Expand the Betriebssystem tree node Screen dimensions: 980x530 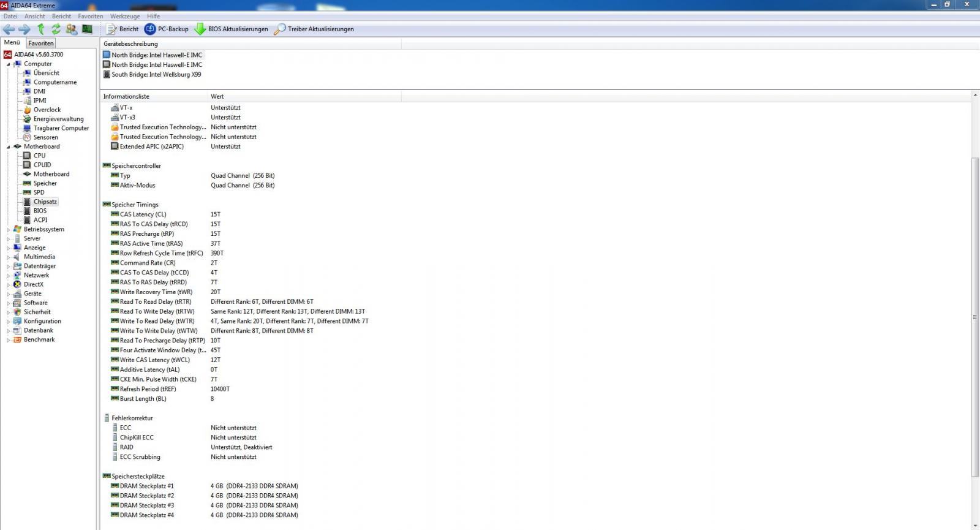tap(9, 229)
